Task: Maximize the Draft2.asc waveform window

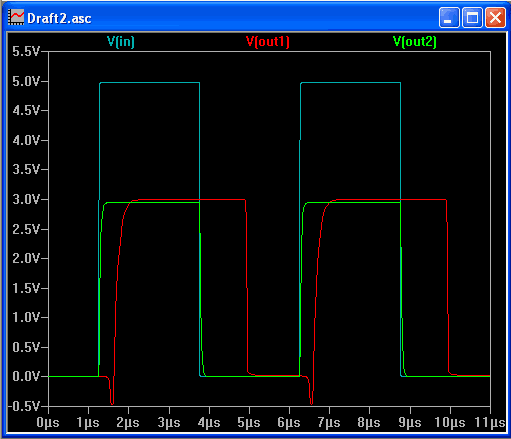Action: click(472, 17)
